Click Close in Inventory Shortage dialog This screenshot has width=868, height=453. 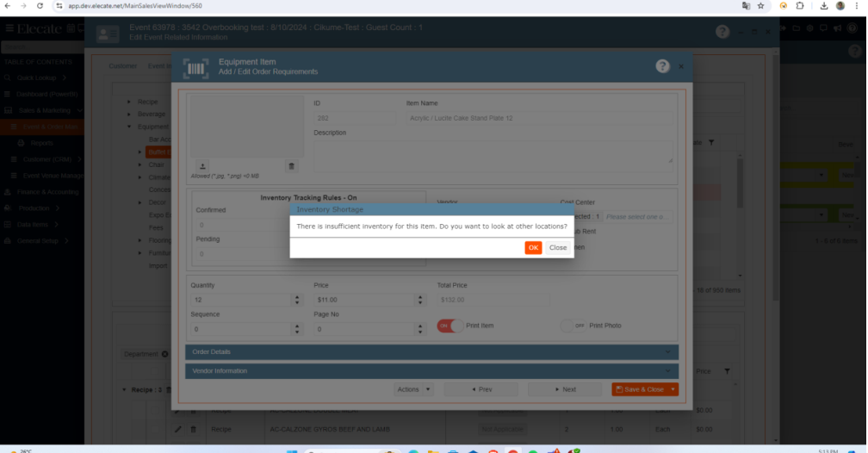[x=558, y=247]
